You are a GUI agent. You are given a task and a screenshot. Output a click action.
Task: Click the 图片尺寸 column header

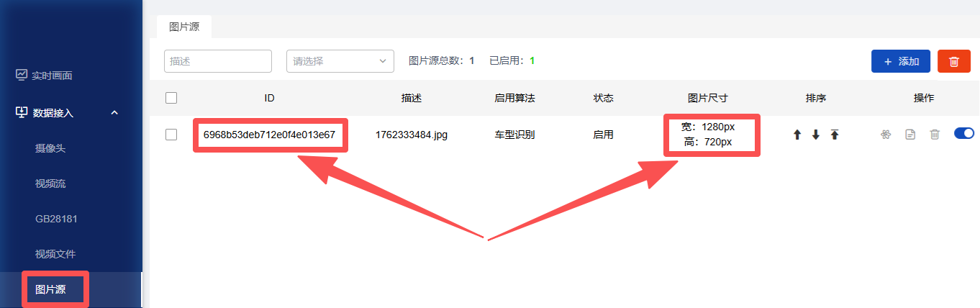coord(708,98)
